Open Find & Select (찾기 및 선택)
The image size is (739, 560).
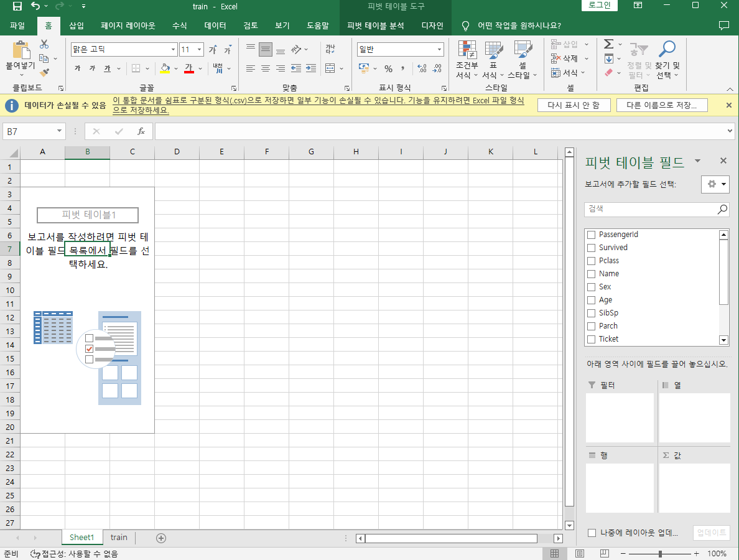667,60
